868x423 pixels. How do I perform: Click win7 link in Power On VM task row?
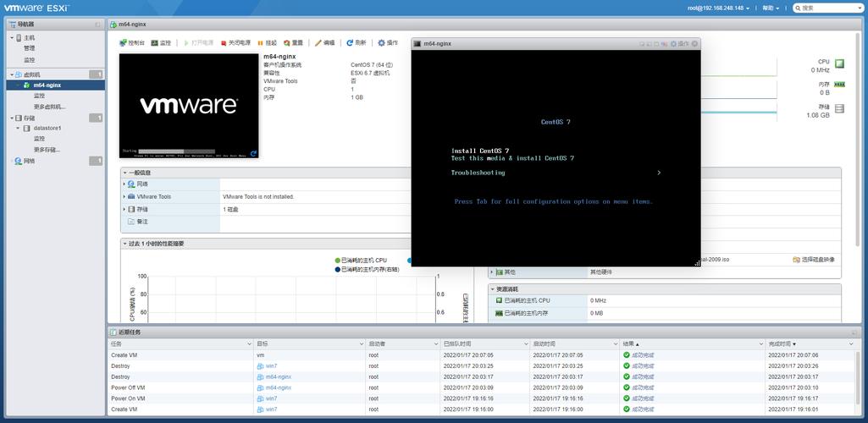pos(271,398)
